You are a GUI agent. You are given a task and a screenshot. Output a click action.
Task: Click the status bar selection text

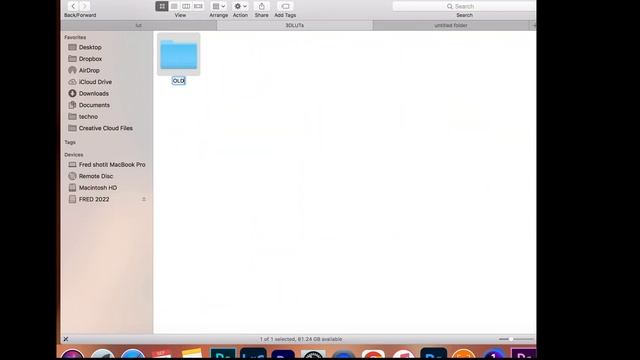click(x=301, y=339)
